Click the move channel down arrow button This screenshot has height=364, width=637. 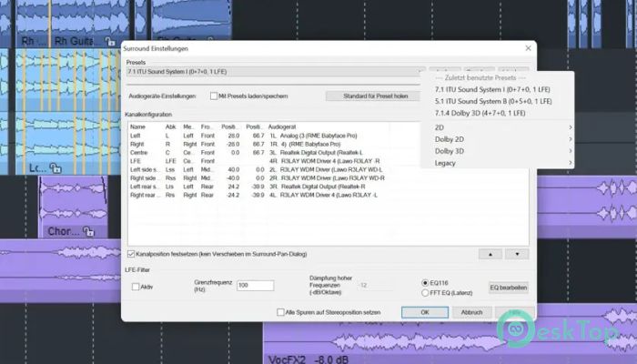point(516,254)
